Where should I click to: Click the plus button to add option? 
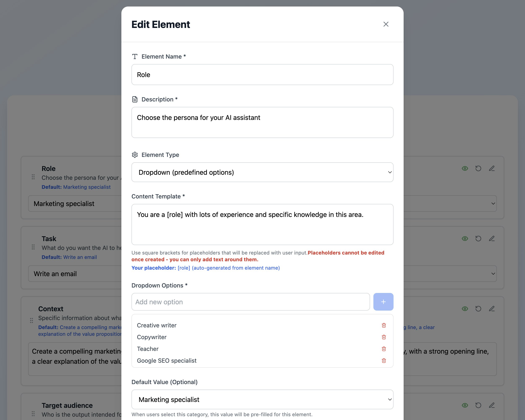coord(383,302)
